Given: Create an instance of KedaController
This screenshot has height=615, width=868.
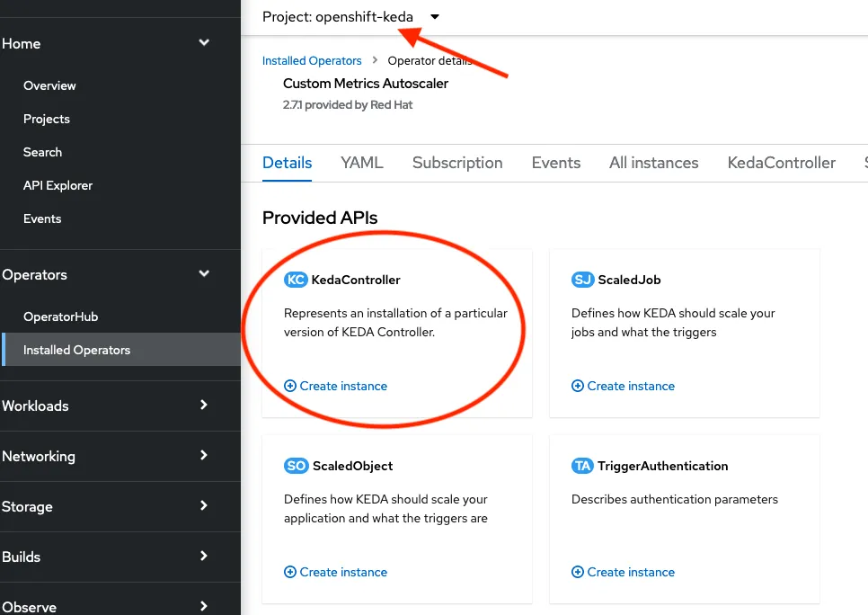Looking at the screenshot, I should pos(342,386).
